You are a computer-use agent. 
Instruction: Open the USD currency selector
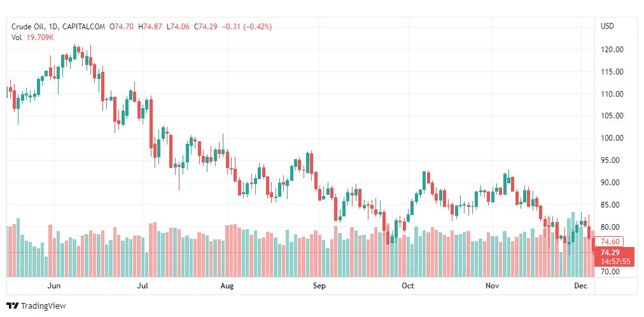click(x=607, y=26)
